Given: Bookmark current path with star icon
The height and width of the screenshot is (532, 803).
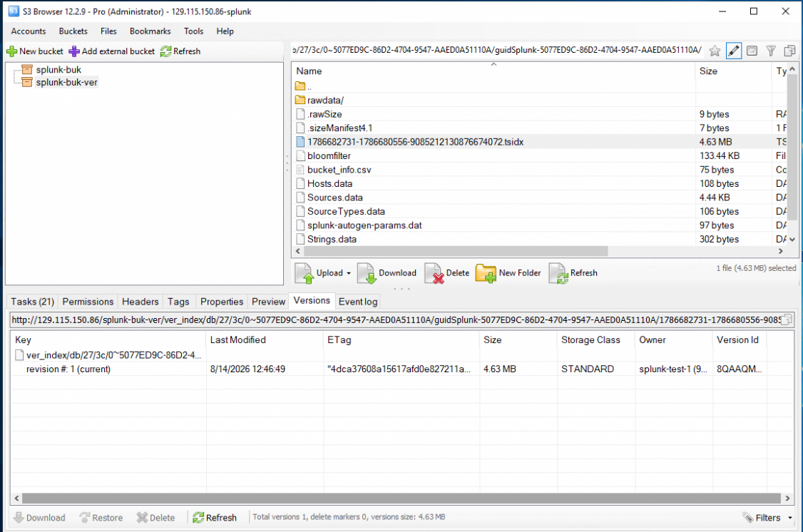Looking at the screenshot, I should (715, 51).
